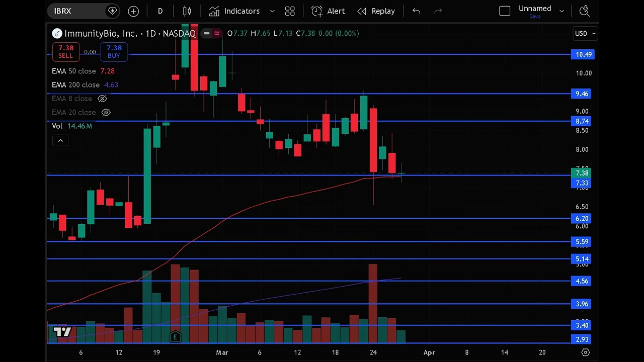Open quick search lightning icon
Viewport: 644px width, 362px height.
click(x=584, y=11)
